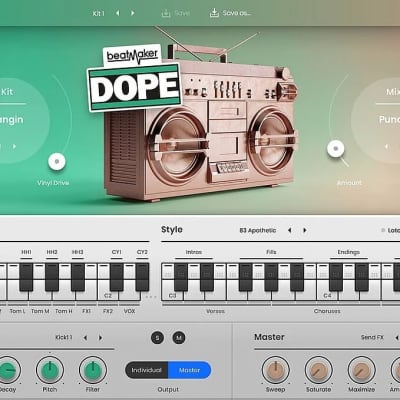Image resolution: width=400 pixels, height=400 pixels.
Task: Click the Intros section label
Action: click(x=194, y=252)
